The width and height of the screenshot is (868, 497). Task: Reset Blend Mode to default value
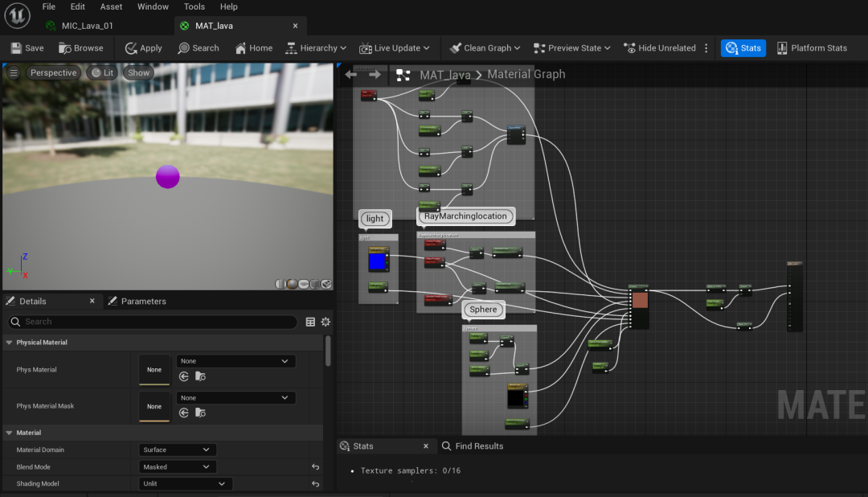point(316,467)
